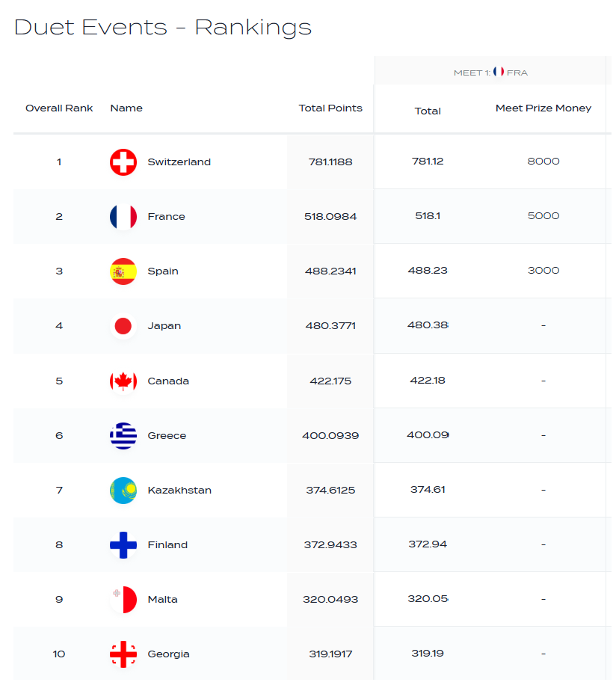Click the Finland flag icon
The width and height of the screenshot is (616, 688).
pyautogui.click(x=123, y=545)
